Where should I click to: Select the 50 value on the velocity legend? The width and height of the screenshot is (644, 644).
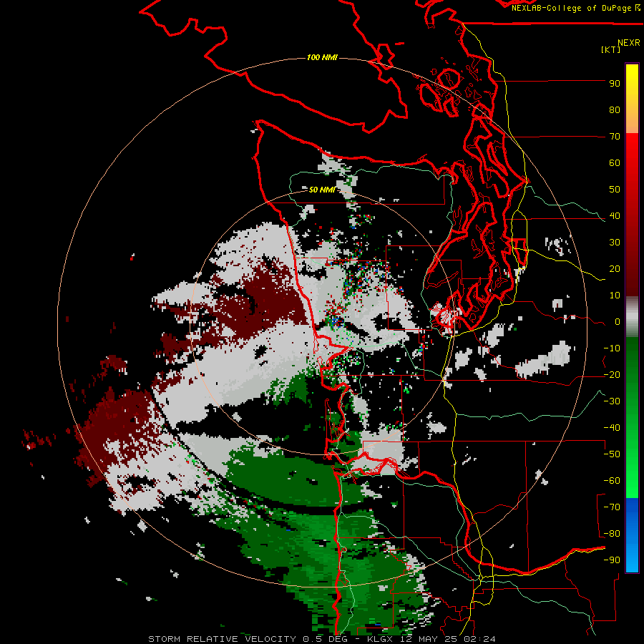click(x=615, y=190)
